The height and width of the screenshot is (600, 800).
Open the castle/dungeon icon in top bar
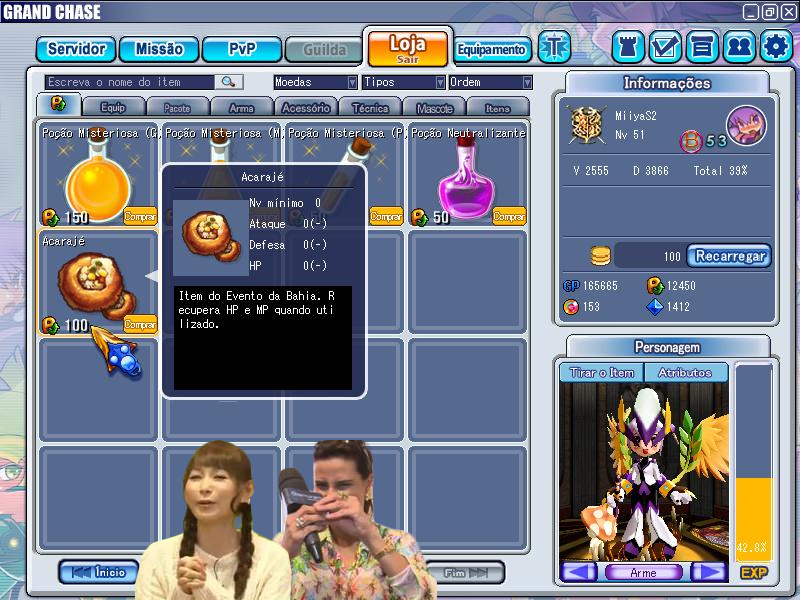628,47
